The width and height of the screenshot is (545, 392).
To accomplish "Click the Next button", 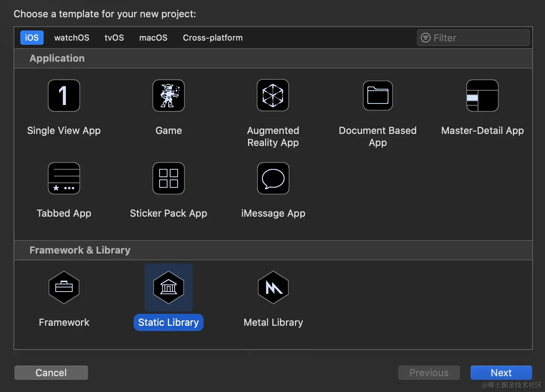I will (501, 372).
